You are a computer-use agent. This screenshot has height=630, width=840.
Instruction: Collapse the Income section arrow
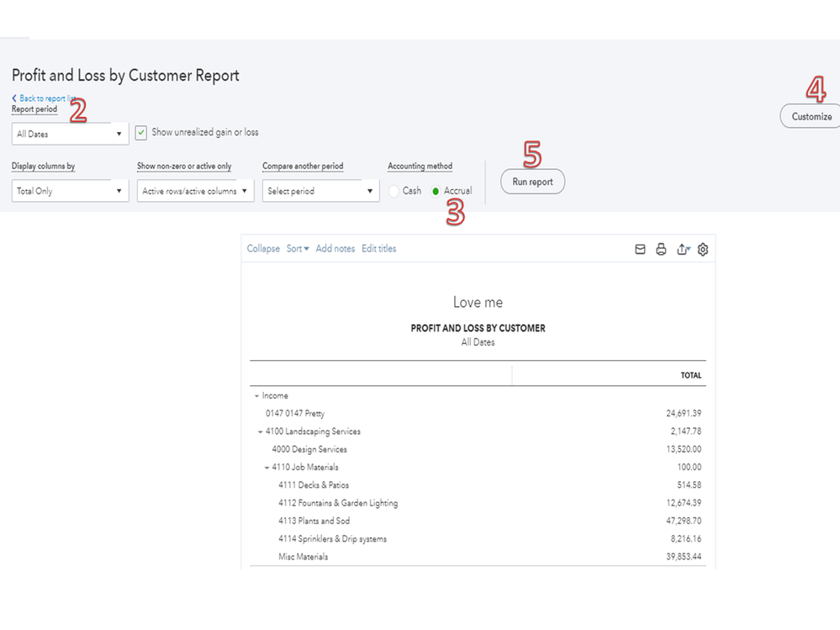256,396
